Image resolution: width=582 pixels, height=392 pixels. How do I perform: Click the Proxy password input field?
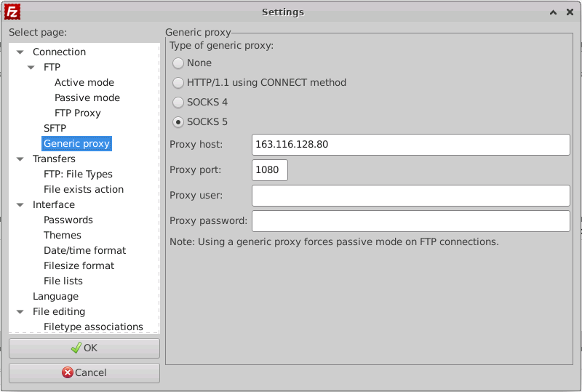[410, 221]
